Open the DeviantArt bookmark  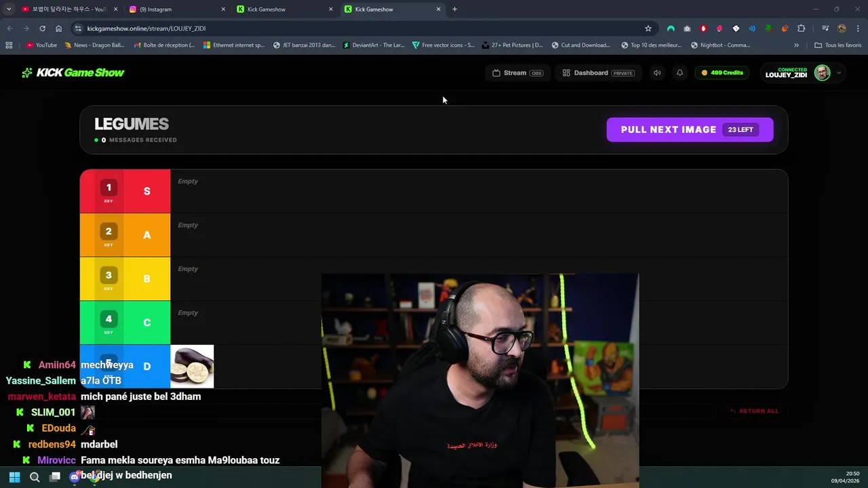374,45
